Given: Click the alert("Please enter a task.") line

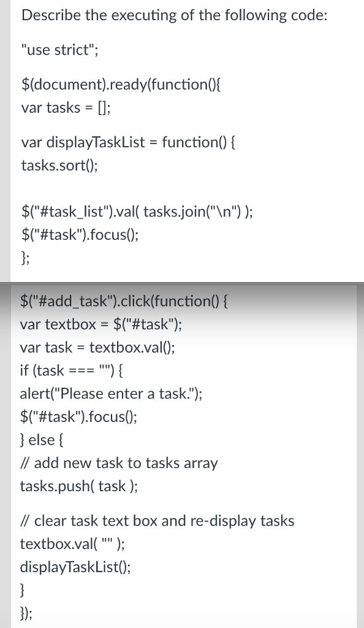Looking at the screenshot, I should tap(111, 394).
